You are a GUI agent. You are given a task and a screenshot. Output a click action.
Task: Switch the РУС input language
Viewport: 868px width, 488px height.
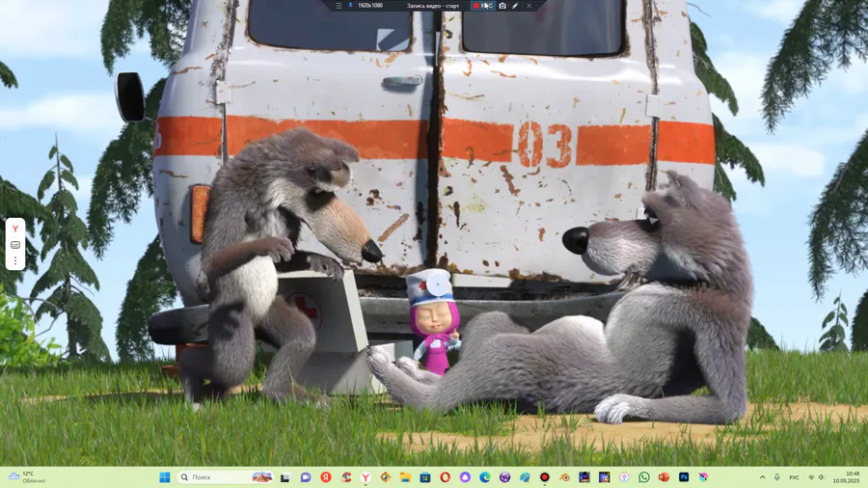tap(794, 477)
